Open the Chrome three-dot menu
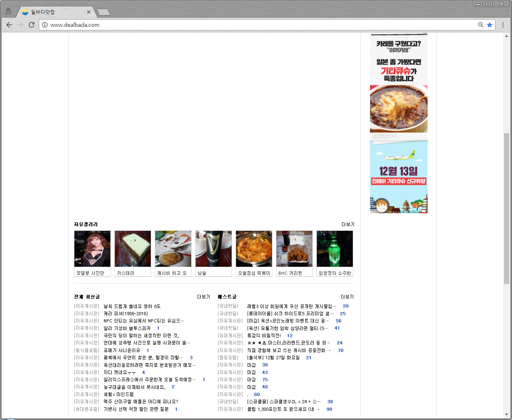The image size is (512, 420). (x=503, y=25)
